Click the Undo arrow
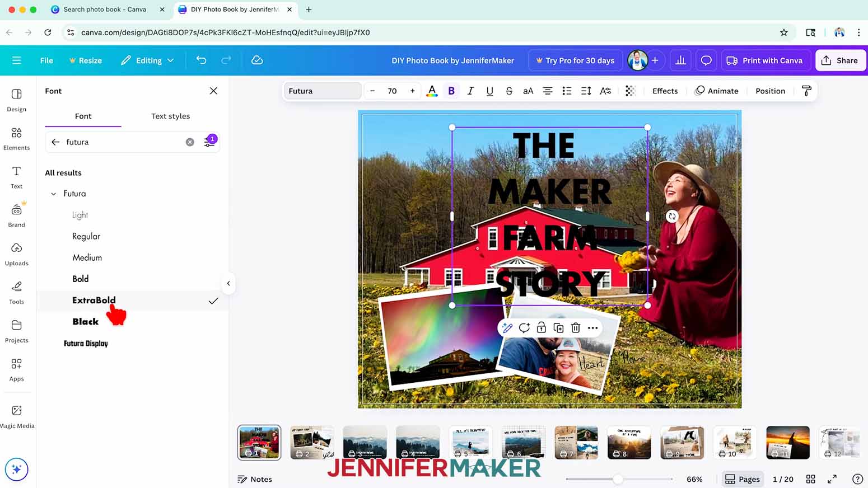 tap(201, 60)
